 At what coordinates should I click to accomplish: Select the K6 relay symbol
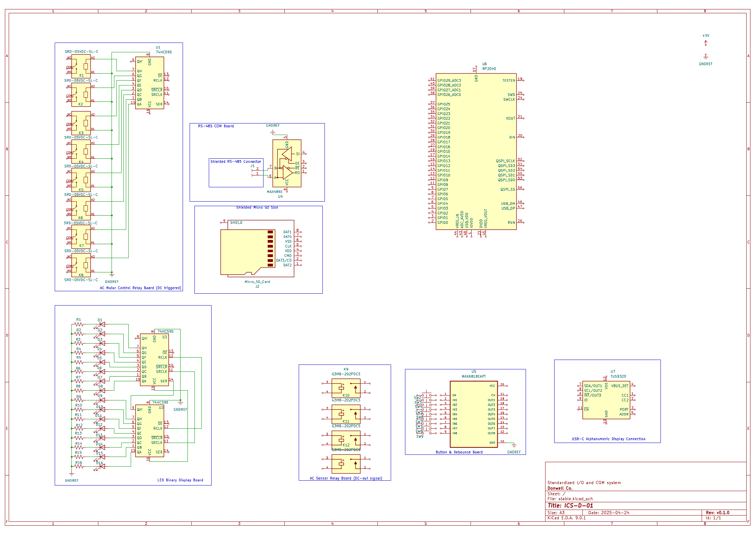[x=81, y=208]
